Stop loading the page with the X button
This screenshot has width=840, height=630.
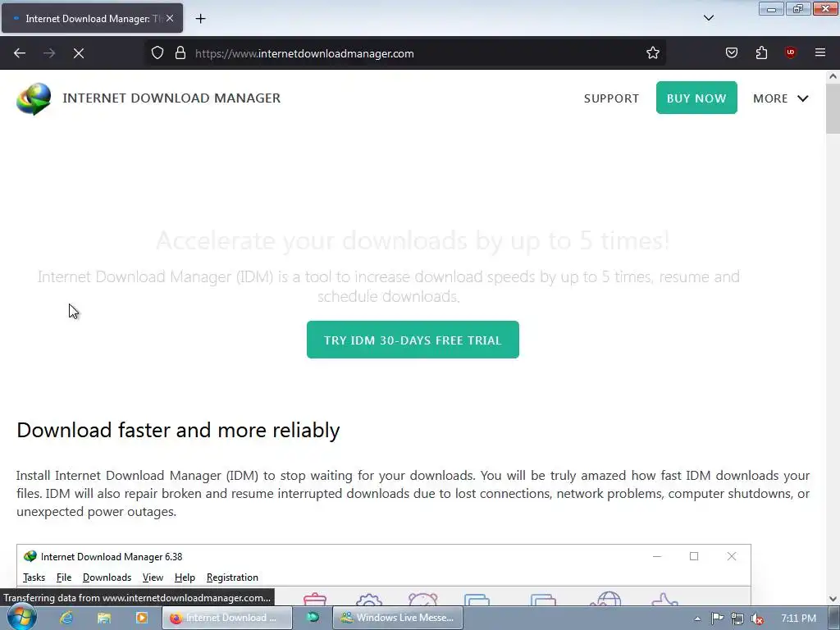click(79, 53)
